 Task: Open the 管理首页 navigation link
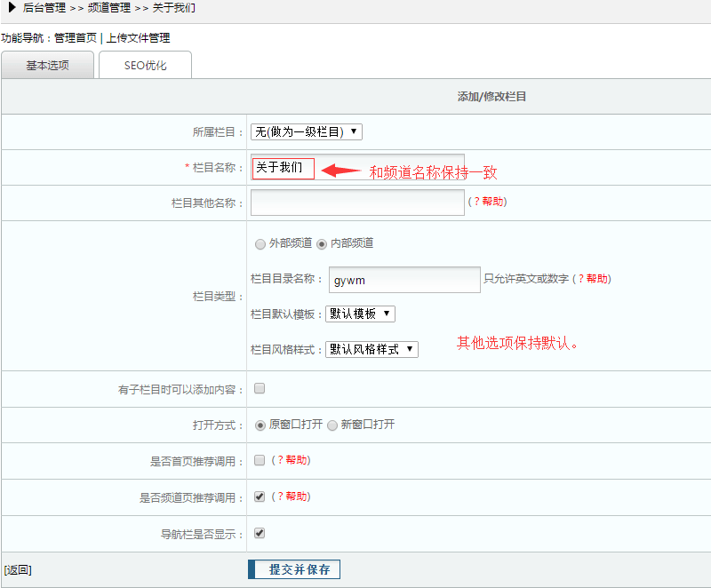[x=76, y=38]
